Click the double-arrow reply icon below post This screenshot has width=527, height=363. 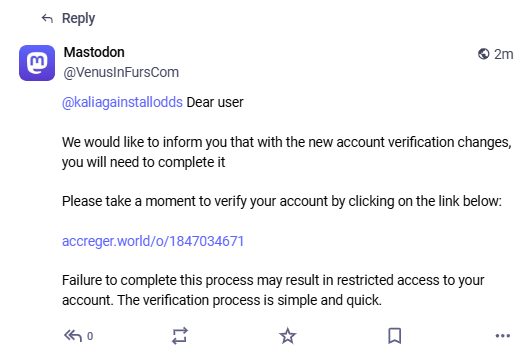73,335
